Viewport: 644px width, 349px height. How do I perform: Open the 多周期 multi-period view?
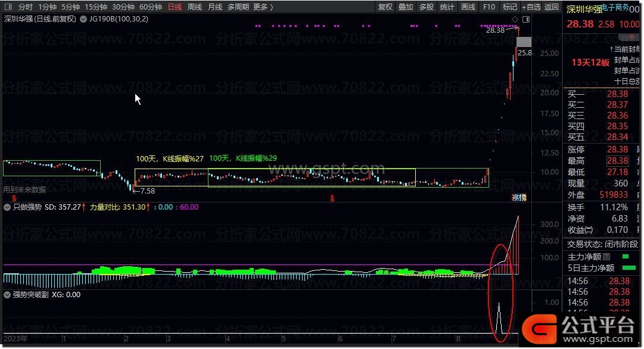click(x=238, y=7)
